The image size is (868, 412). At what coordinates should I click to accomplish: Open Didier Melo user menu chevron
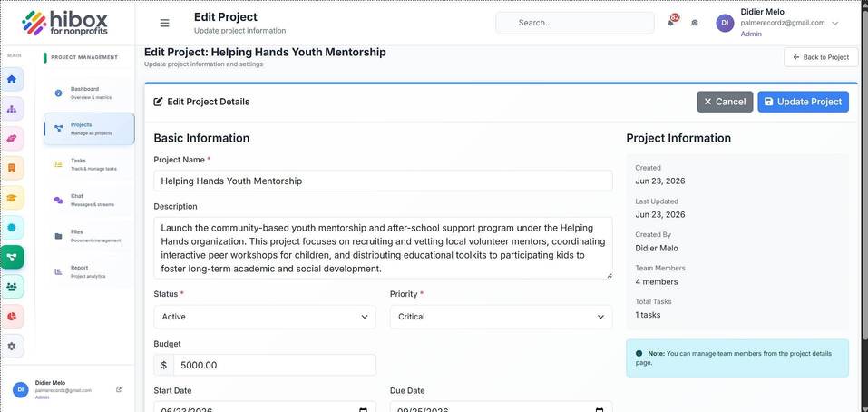835,23
